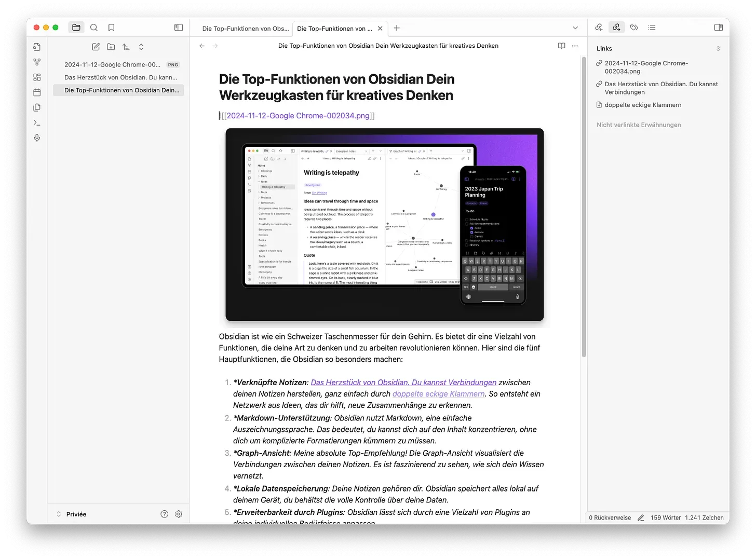This screenshot has height=559, width=756.
Task: Open the canvas icon in the ribbon
Action: coord(37,77)
